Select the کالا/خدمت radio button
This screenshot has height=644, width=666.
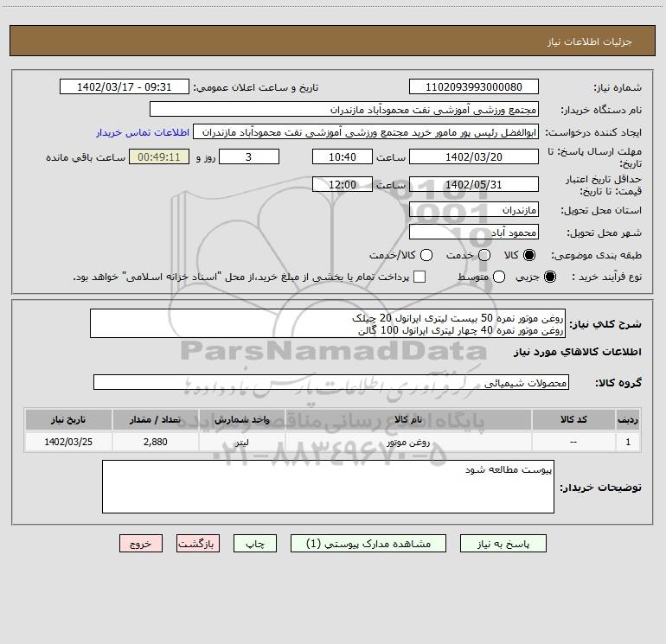426,255
